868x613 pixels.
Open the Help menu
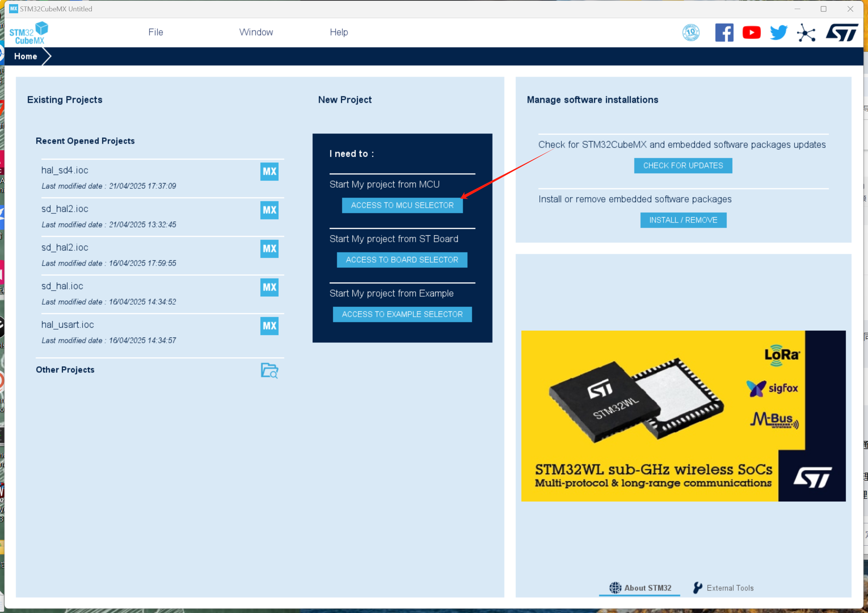tap(339, 32)
